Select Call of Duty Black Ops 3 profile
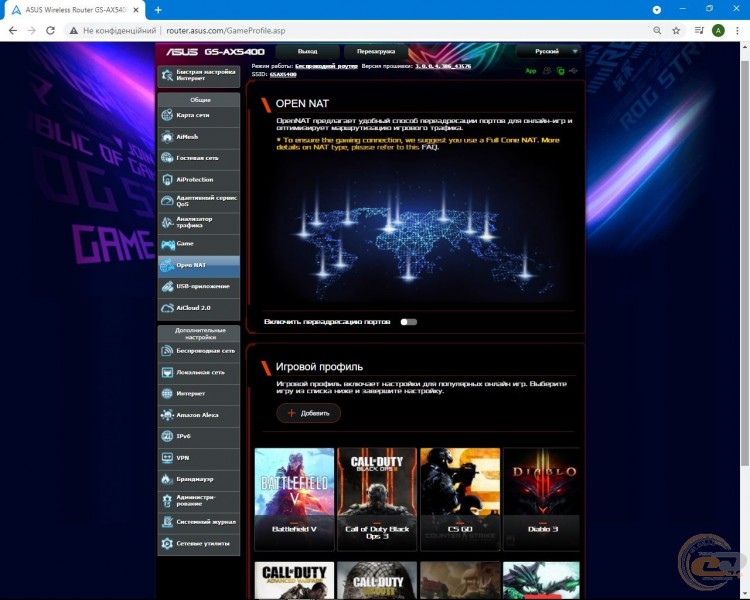This screenshot has height=600, width=750. [377, 499]
